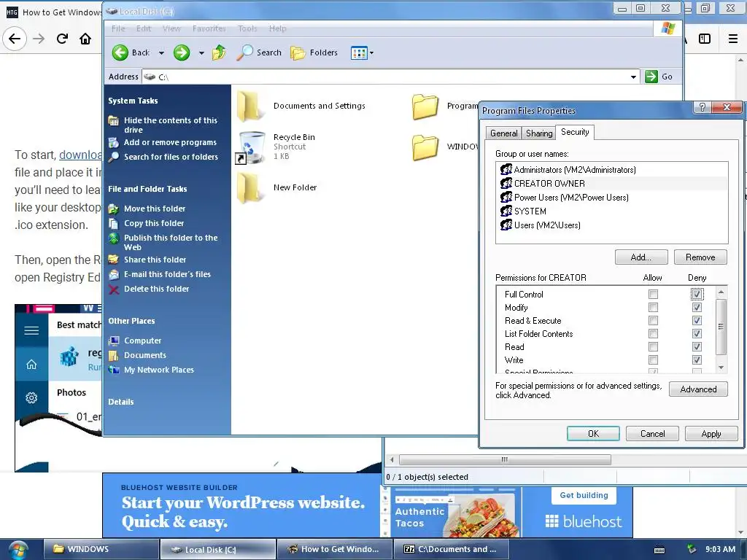Select the WINDOWS folder icon
The width and height of the screenshot is (747, 560).
tap(425, 147)
